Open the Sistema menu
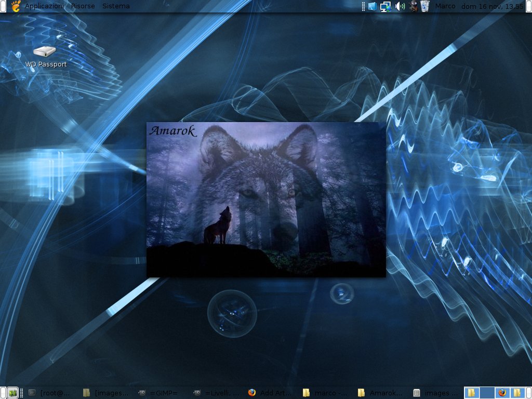532x399 pixels. point(116,6)
